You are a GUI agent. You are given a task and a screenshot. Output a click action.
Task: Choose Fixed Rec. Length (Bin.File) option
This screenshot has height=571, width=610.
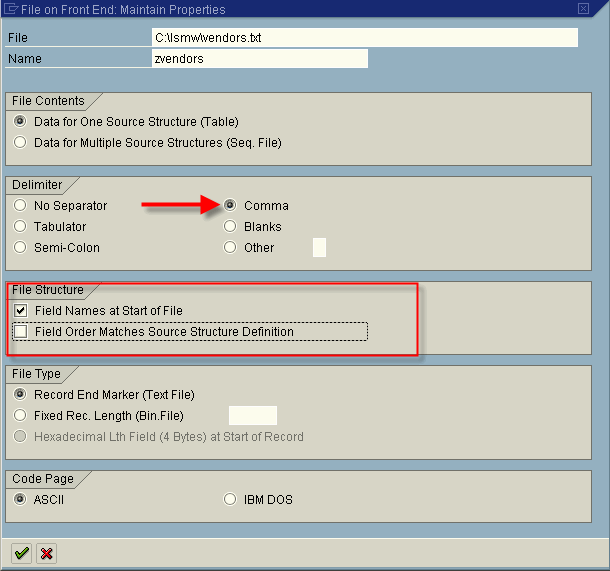[21, 415]
